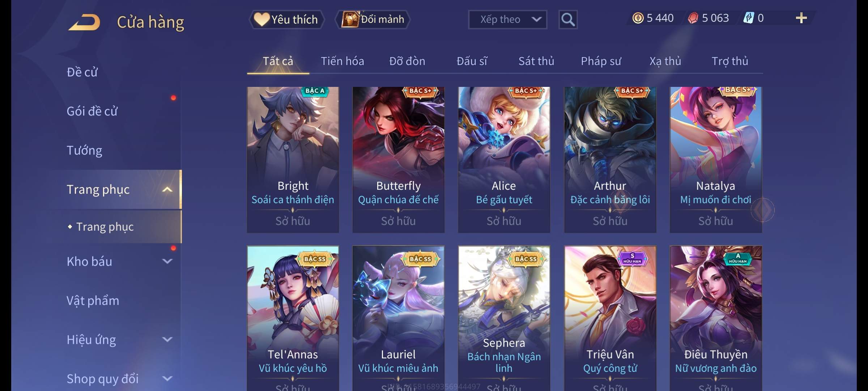Collapse the Trang phục sidebar section
Image resolution: width=868 pixels, height=391 pixels.
coord(167,189)
